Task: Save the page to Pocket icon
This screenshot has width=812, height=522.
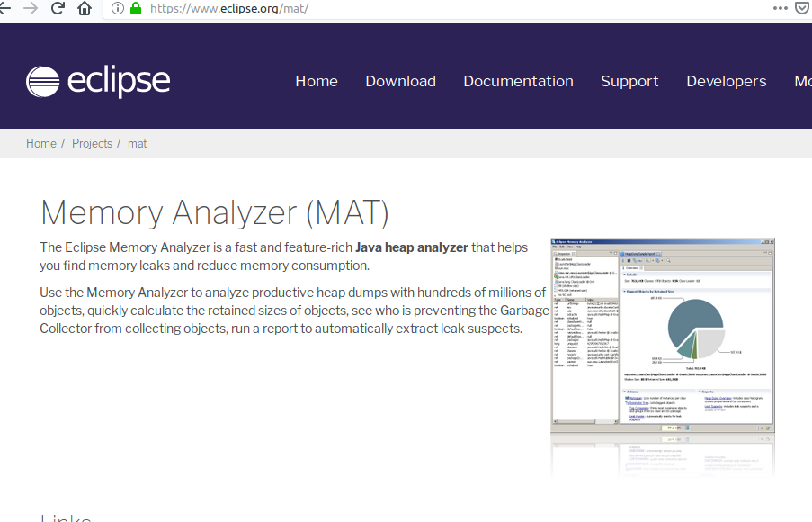Action: (802, 8)
